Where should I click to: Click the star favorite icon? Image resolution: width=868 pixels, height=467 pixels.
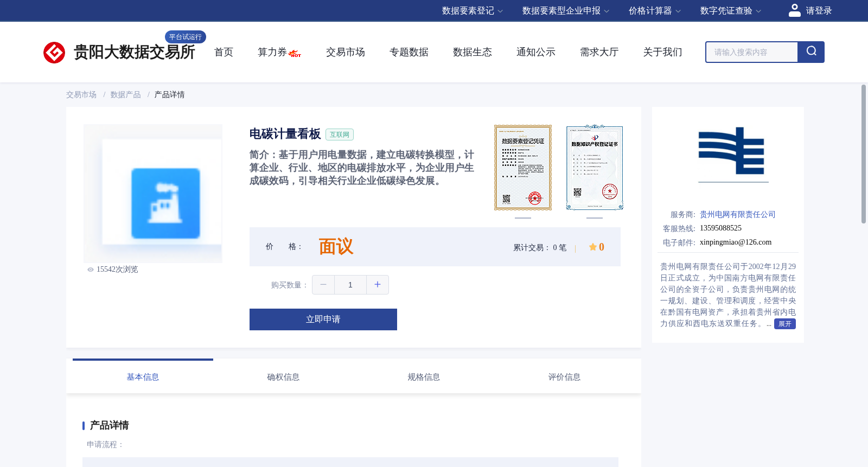592,247
